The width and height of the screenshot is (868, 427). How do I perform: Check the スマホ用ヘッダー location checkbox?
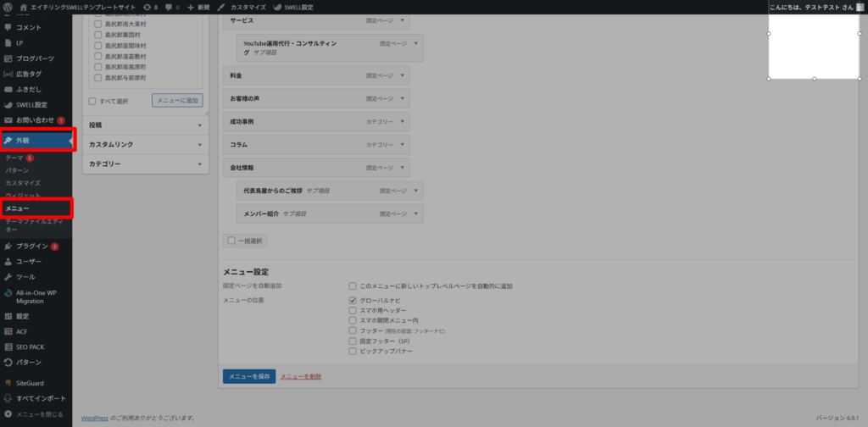point(353,310)
